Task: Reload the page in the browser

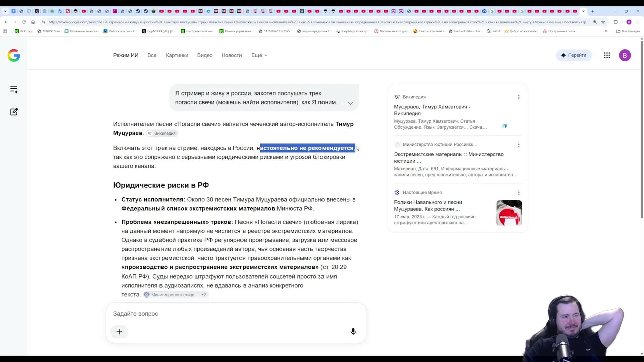Action: 24,22
